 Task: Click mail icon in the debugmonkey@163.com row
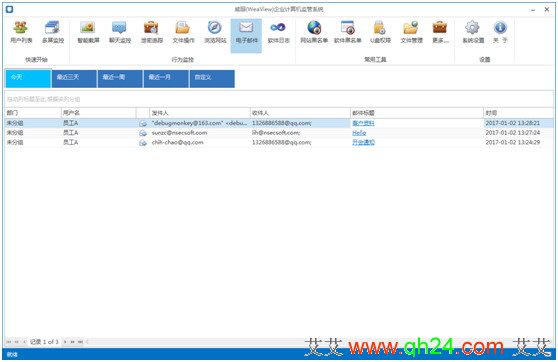click(x=143, y=123)
